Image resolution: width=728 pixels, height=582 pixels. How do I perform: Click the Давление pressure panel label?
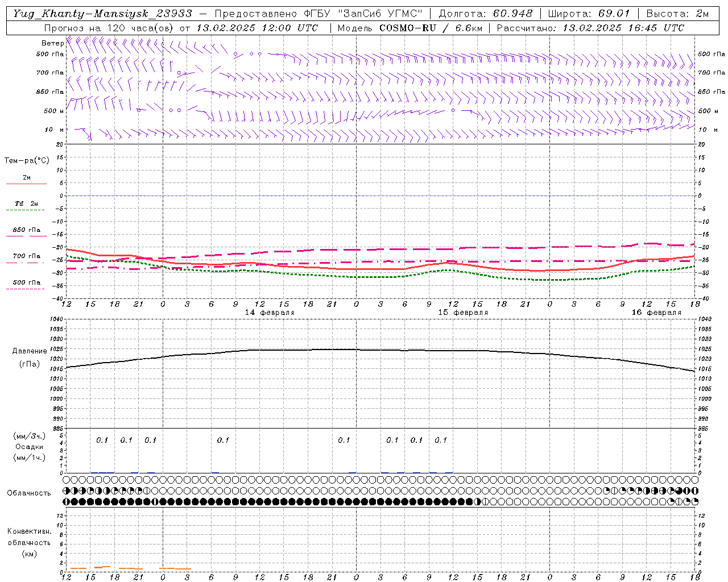tap(30, 351)
